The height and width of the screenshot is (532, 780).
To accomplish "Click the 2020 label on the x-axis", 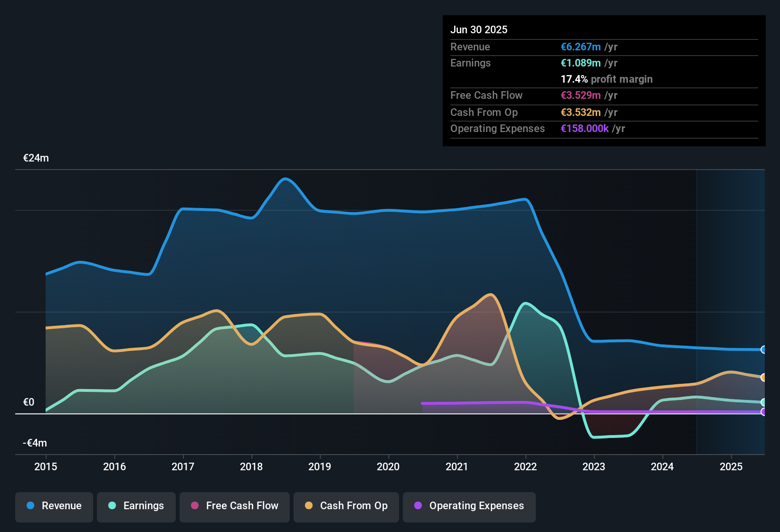I will click(x=388, y=466).
